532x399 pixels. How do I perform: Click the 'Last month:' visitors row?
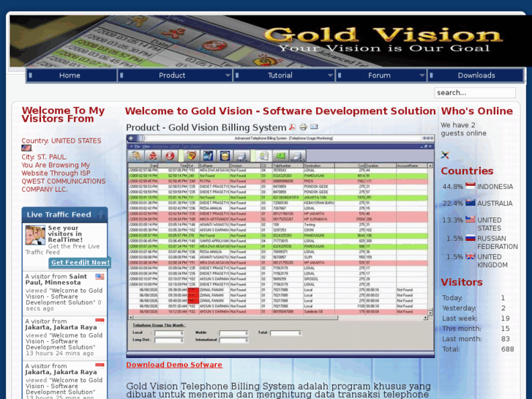pyautogui.click(x=478, y=339)
